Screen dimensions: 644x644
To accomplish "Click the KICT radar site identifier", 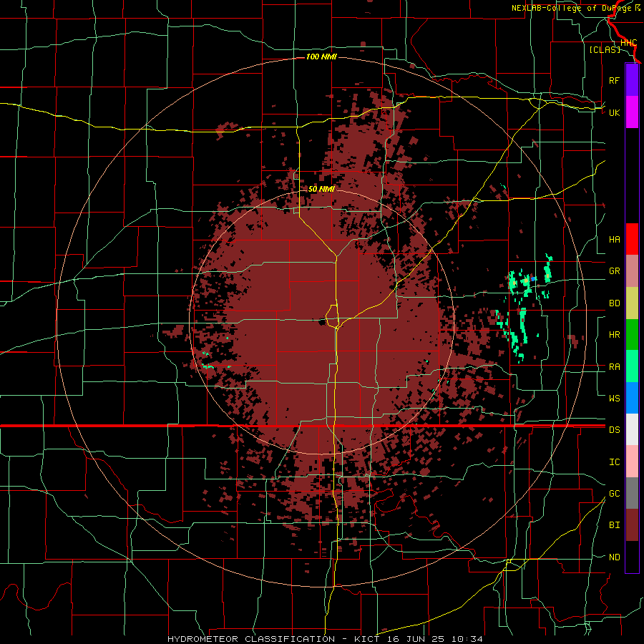I will pos(367,639).
